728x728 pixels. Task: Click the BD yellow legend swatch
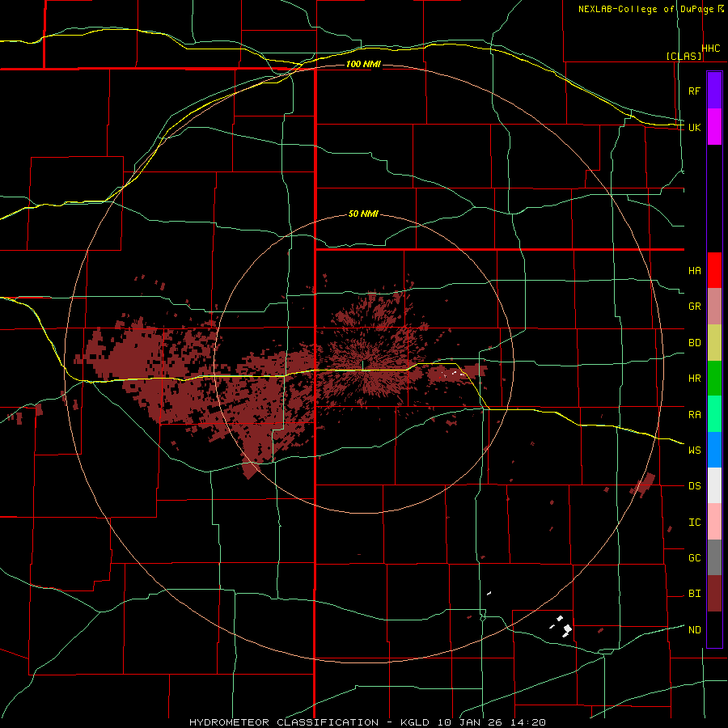click(714, 343)
